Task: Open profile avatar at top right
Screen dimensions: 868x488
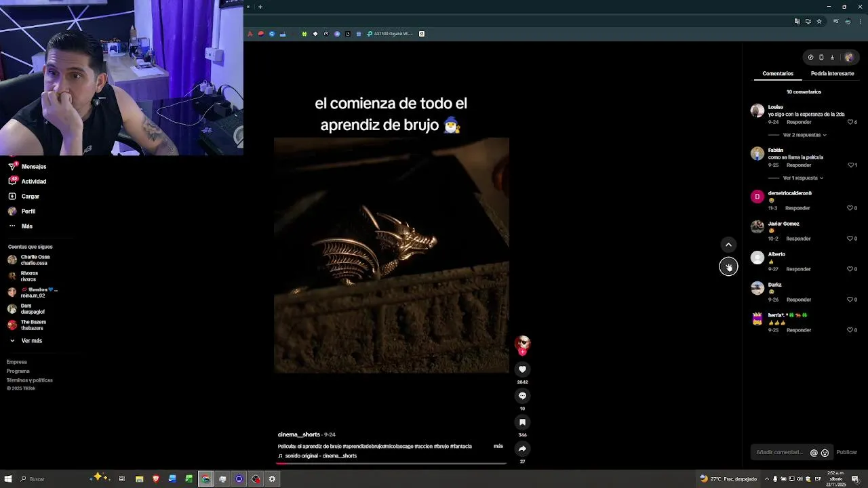Action: pos(849,58)
